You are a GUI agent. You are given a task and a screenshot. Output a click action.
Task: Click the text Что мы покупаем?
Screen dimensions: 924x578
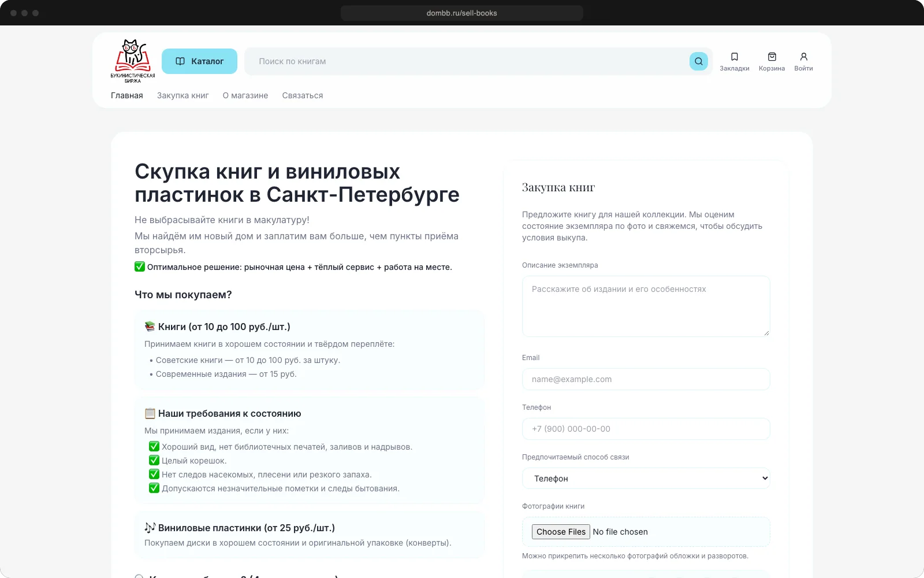[183, 295]
